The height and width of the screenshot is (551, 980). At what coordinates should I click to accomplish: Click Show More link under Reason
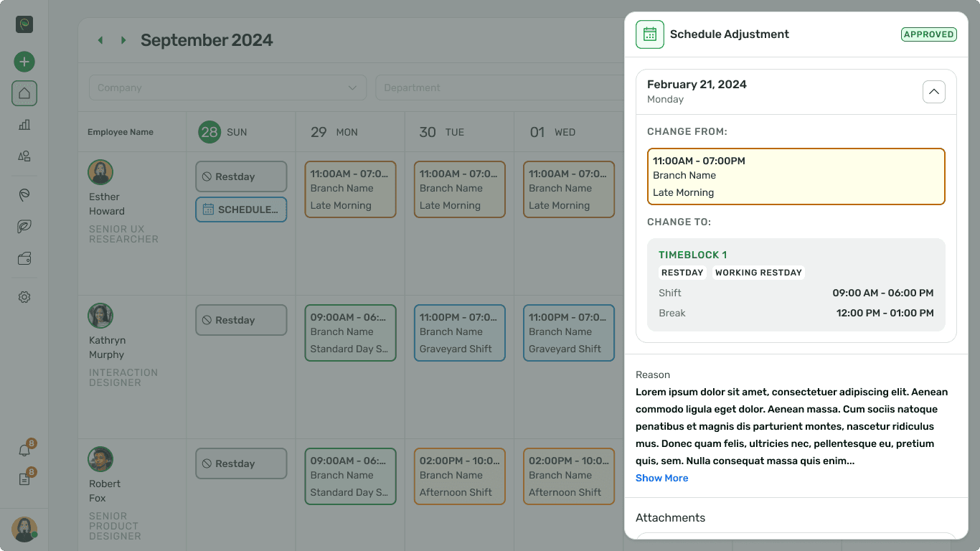coord(661,478)
